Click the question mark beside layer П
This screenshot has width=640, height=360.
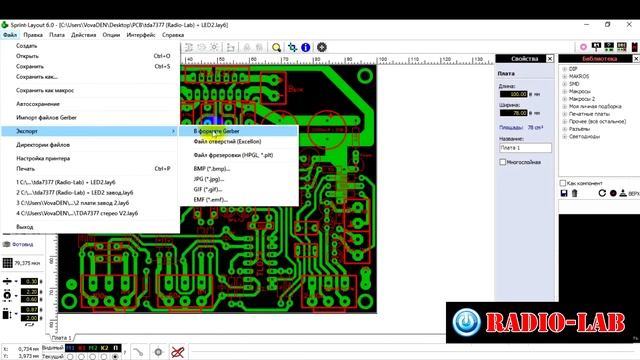124,352
